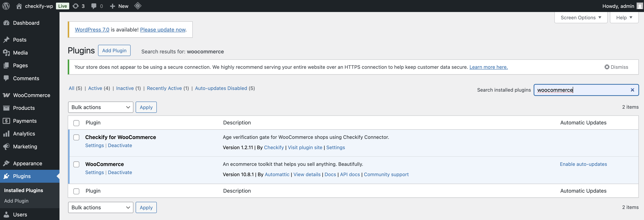Click the Pages icon in the sidebar
Viewport: 644px width, 220px height.
[x=7, y=65]
